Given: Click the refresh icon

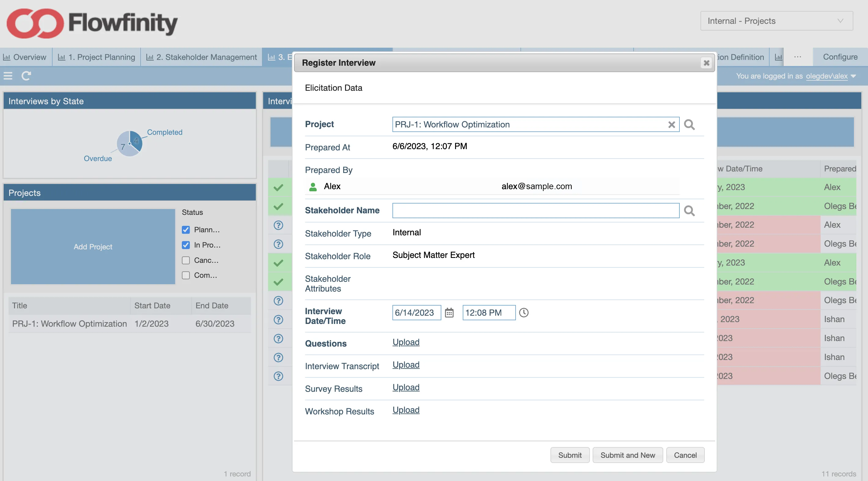Looking at the screenshot, I should (x=26, y=76).
